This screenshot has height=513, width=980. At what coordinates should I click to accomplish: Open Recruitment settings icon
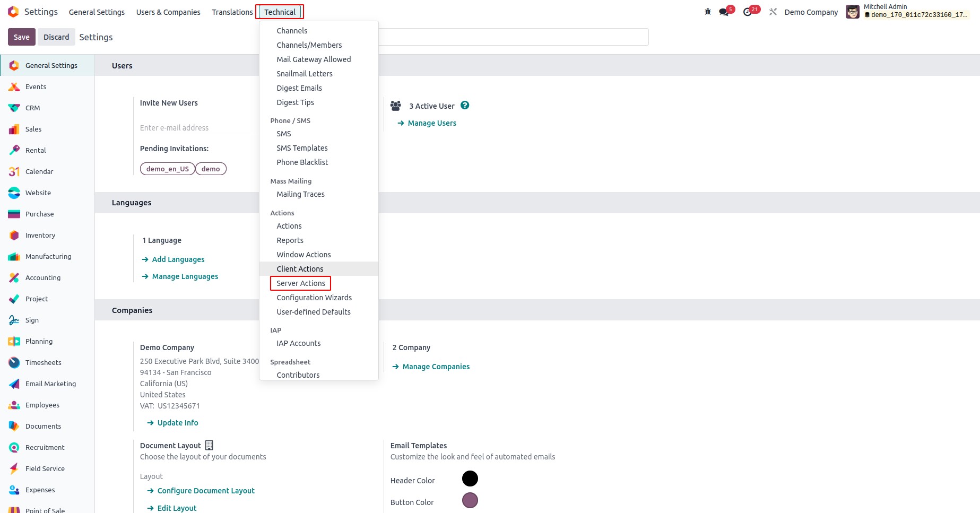tap(14, 447)
